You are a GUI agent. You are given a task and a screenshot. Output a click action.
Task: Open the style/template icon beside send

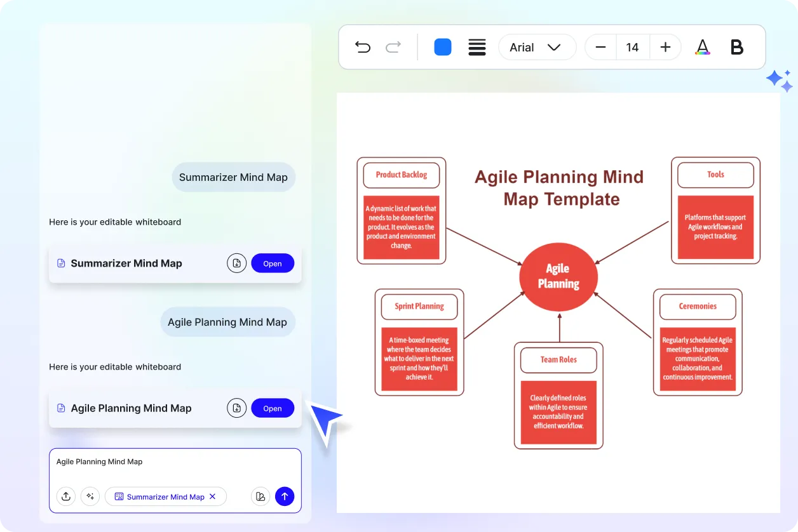click(260, 496)
